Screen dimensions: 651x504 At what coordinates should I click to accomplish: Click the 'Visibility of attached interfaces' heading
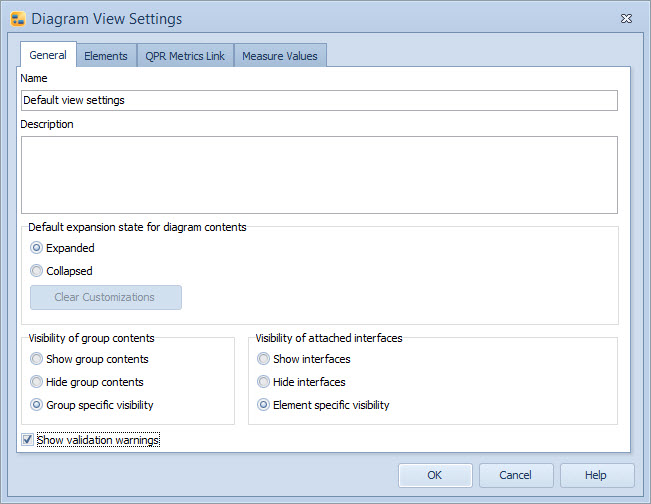[x=329, y=338]
